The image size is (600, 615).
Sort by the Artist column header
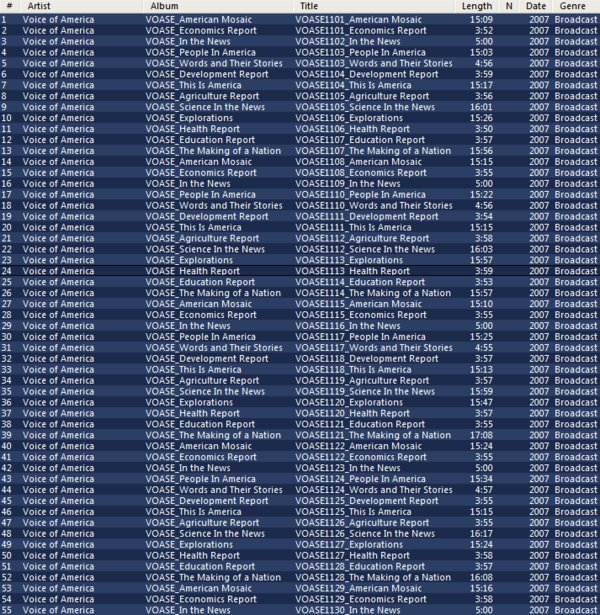click(x=39, y=6)
